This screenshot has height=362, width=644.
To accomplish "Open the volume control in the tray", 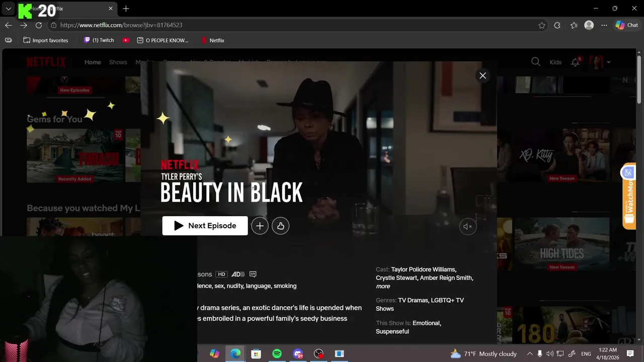I will tap(550, 354).
